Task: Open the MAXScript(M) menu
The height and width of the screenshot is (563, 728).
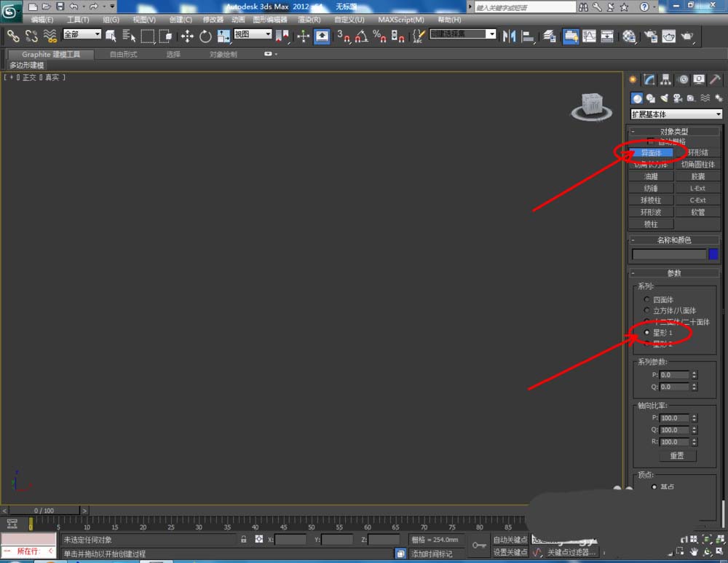Action: [401, 20]
